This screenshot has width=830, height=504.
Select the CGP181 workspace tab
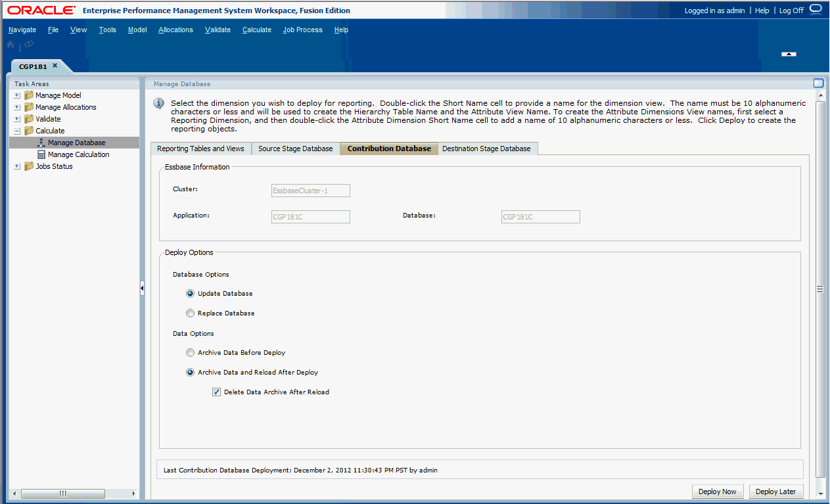click(32, 66)
